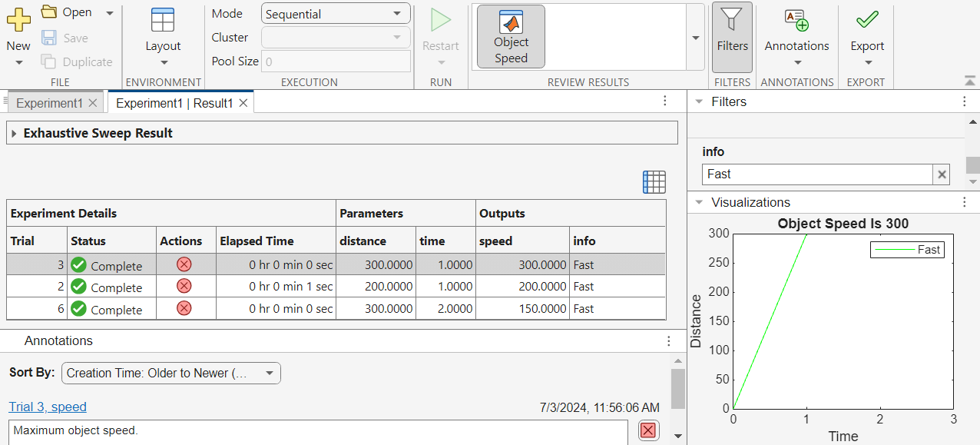
Task: Switch to the Experiment1 tab
Action: (48, 103)
